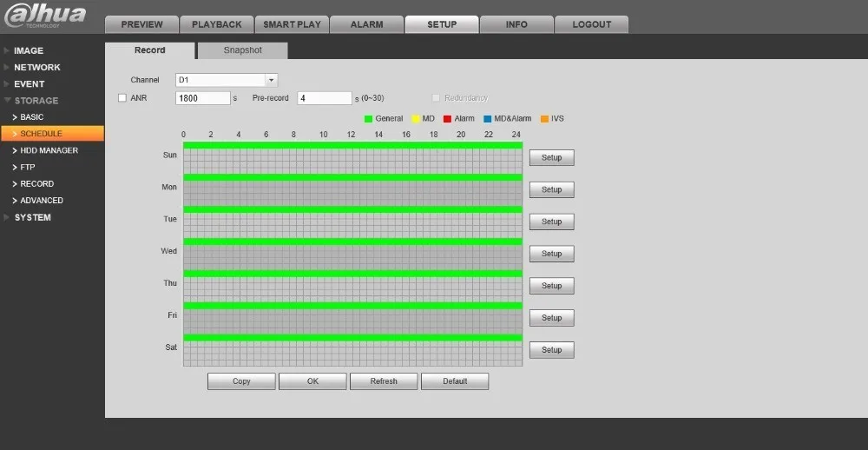Click the Sun green General timeline bar
Screen dimensions: 868x450
(x=352, y=145)
